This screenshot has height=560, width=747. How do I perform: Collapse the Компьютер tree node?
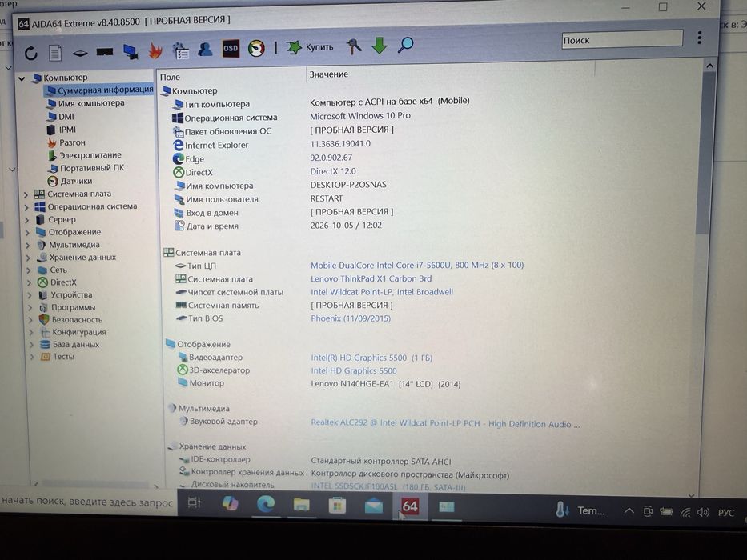tap(22, 78)
